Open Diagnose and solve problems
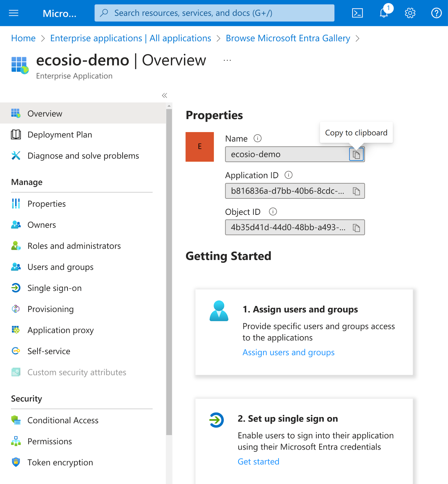The image size is (448, 484). click(83, 156)
